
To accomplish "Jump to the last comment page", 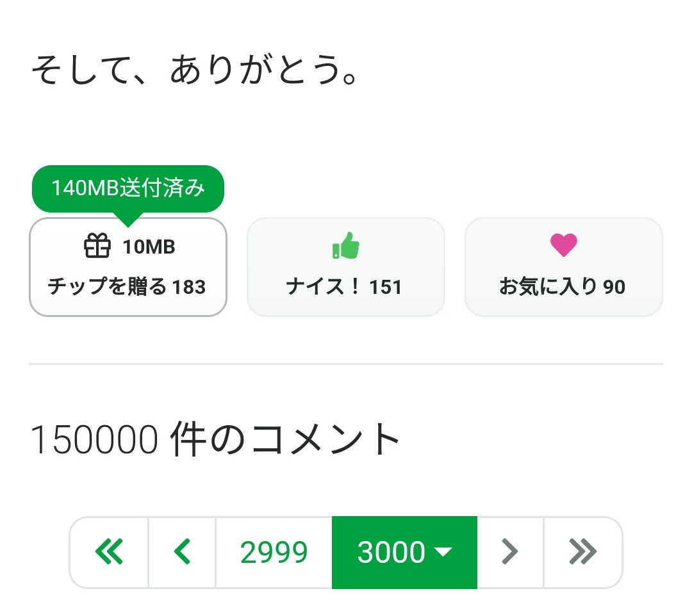I will pyautogui.click(x=582, y=552).
